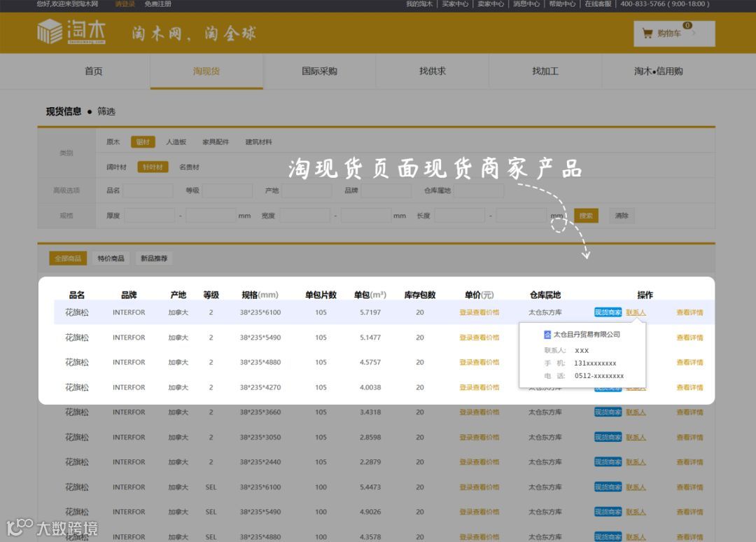
Task: Select the 新品推荐 filter tab
Action: point(154,258)
